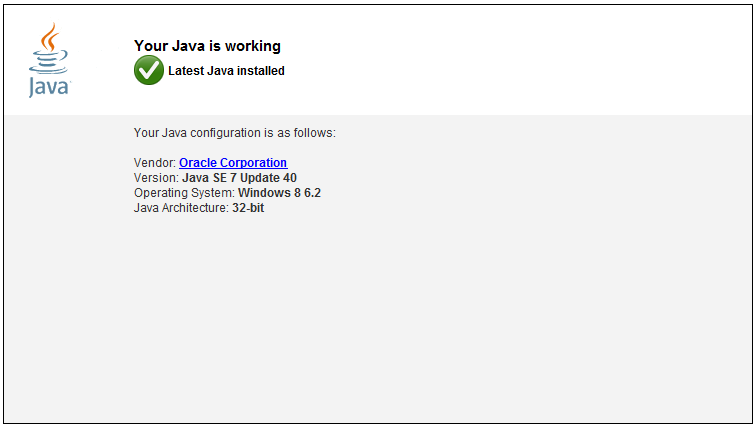Click the "Vendor:" label

point(155,163)
